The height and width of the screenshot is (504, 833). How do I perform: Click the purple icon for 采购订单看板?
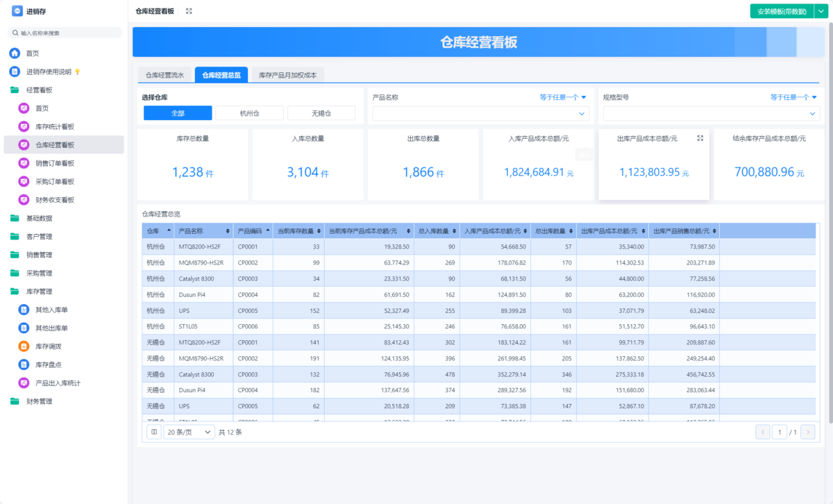tap(24, 181)
